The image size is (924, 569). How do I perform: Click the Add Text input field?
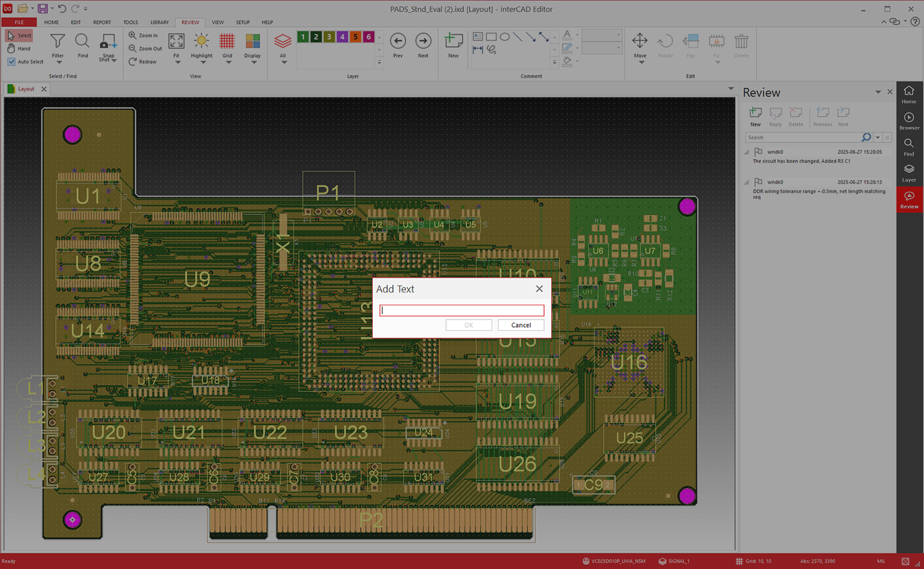click(462, 310)
